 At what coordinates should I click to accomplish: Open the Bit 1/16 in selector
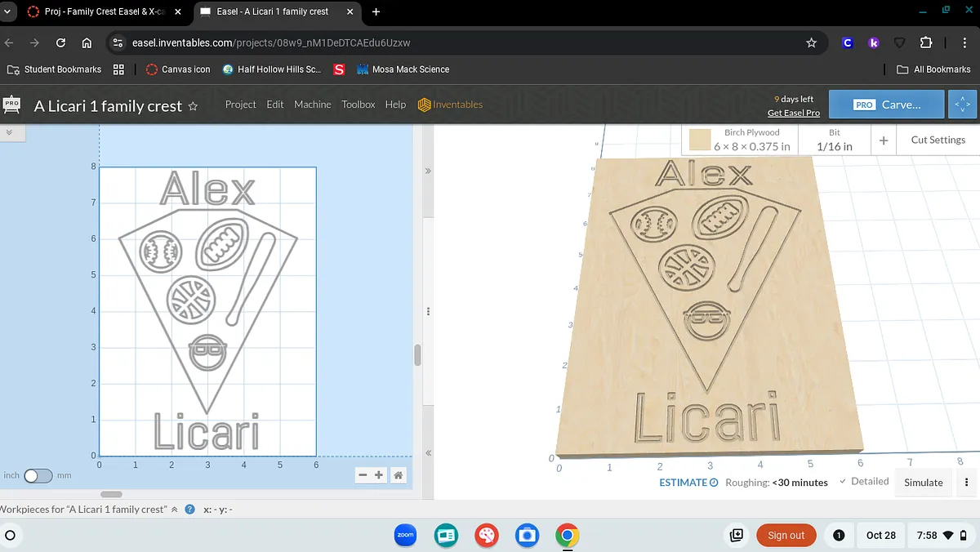(834, 140)
